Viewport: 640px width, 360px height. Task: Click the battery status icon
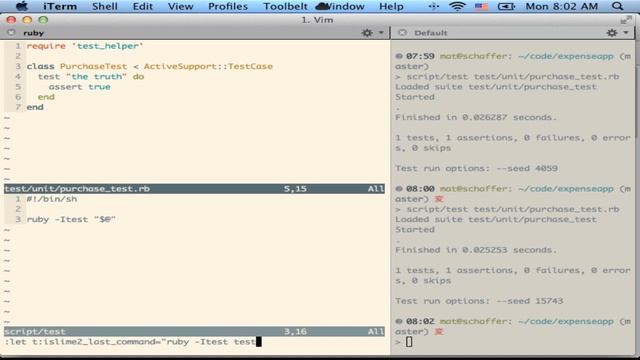pyautogui.click(x=506, y=7)
